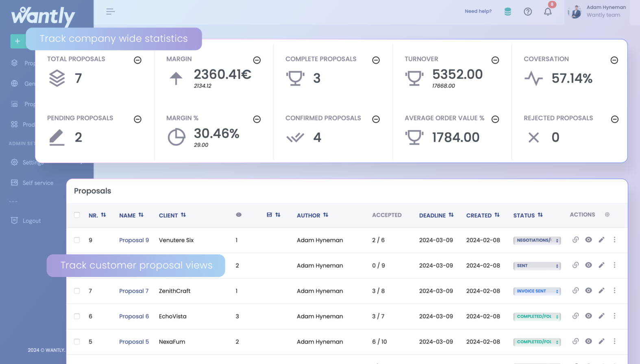Select the Proposal 9 row checkbox
Screen dimensions: 640x364
(x=77, y=240)
